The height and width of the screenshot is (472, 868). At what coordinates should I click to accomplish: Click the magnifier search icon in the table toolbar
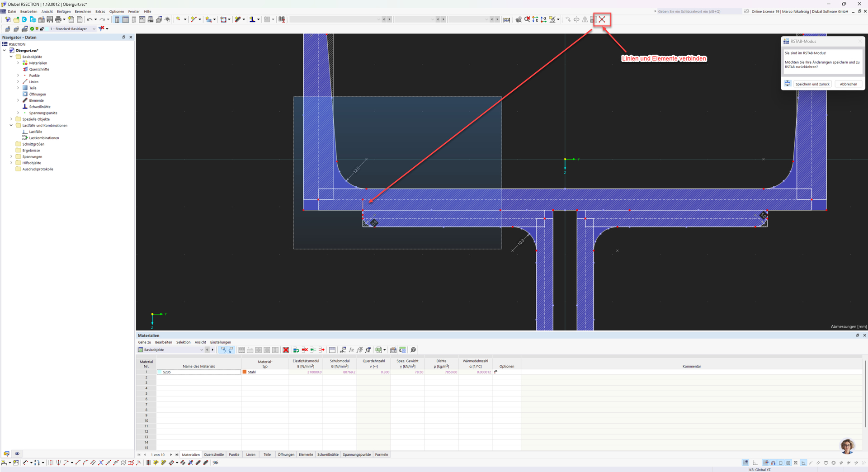413,350
